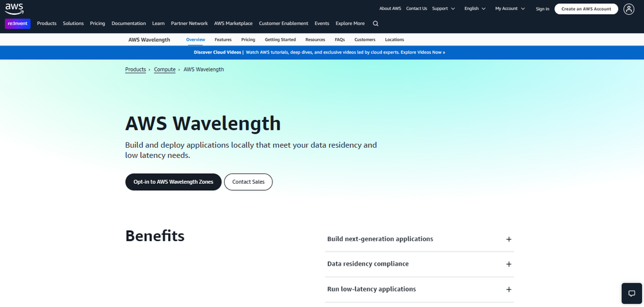Open the user profile icon
Image resolution: width=644 pixels, height=307 pixels.
[629, 8]
